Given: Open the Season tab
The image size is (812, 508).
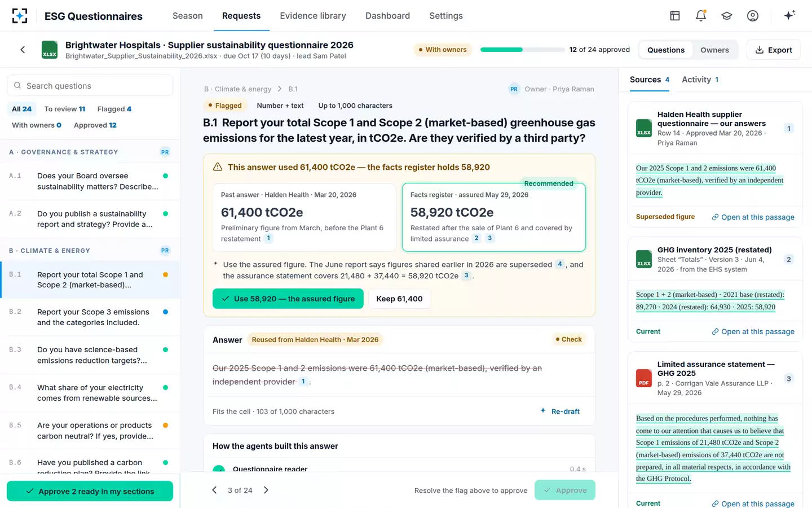Looking at the screenshot, I should pos(188,16).
